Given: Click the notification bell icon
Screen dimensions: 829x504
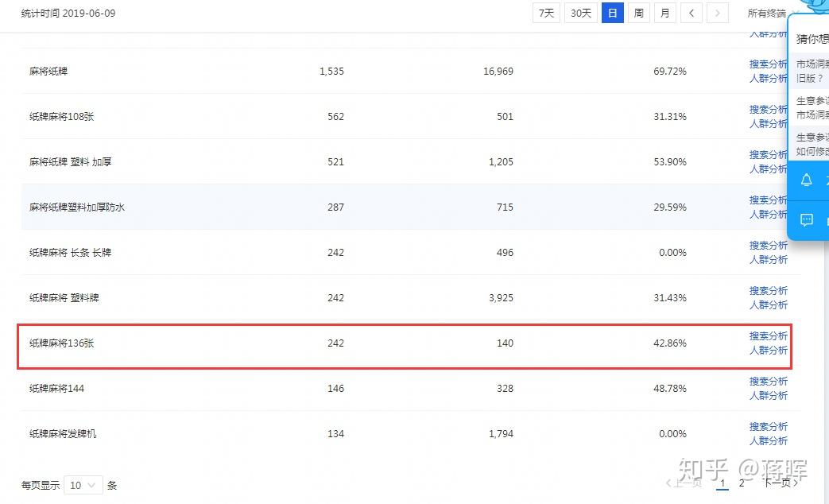Looking at the screenshot, I should [806, 180].
